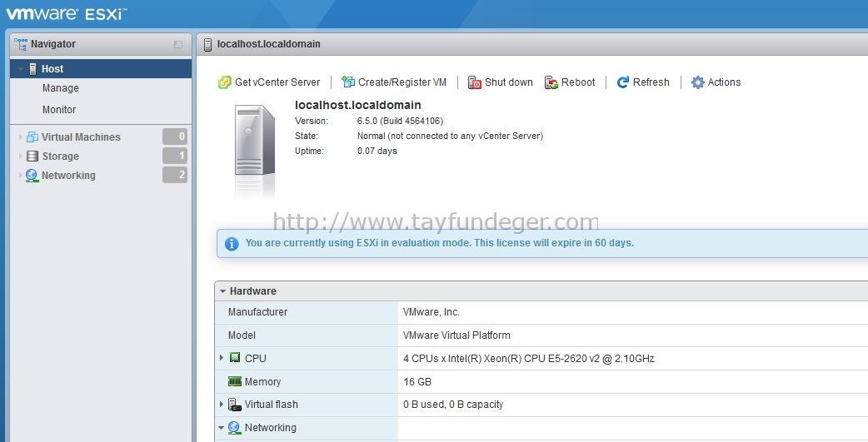
Task: Select Host in the Navigator
Action: pos(101,68)
